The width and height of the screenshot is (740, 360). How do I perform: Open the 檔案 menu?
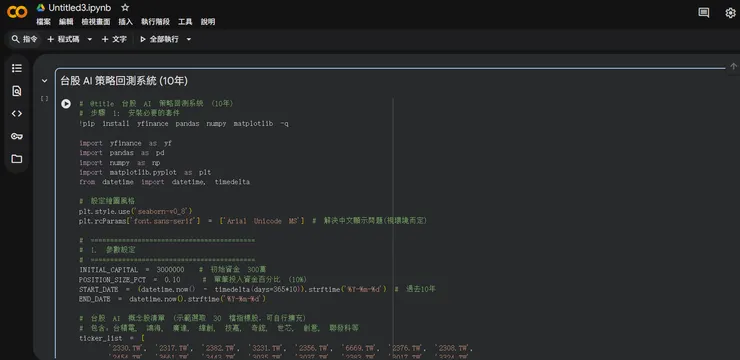click(43, 22)
